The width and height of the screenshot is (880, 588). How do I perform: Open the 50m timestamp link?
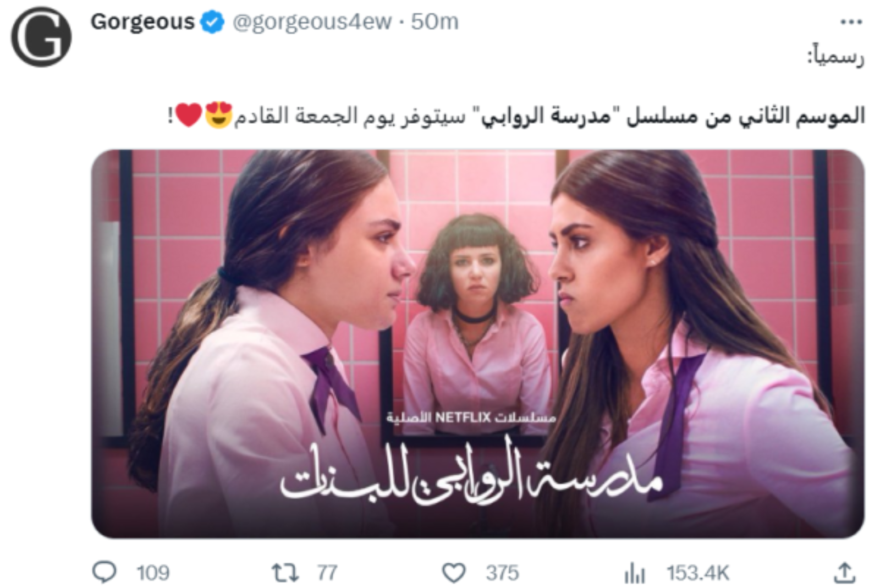pos(435,21)
